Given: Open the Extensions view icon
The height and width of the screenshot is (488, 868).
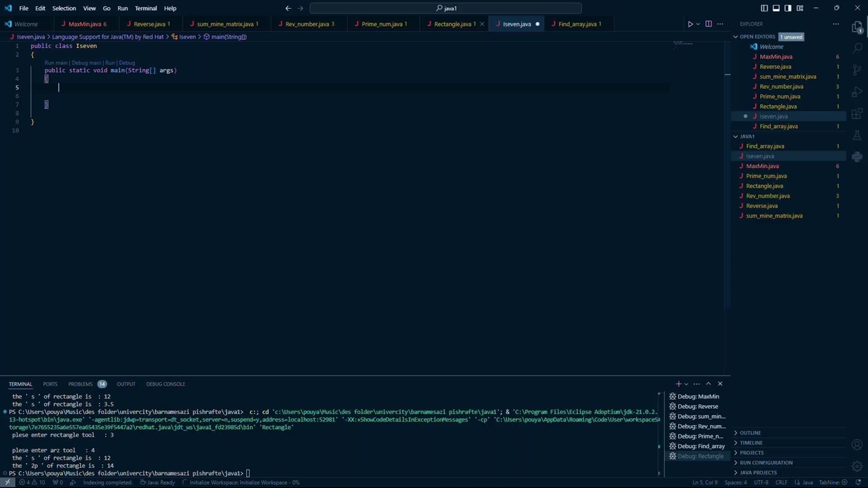Looking at the screenshot, I should (x=857, y=113).
